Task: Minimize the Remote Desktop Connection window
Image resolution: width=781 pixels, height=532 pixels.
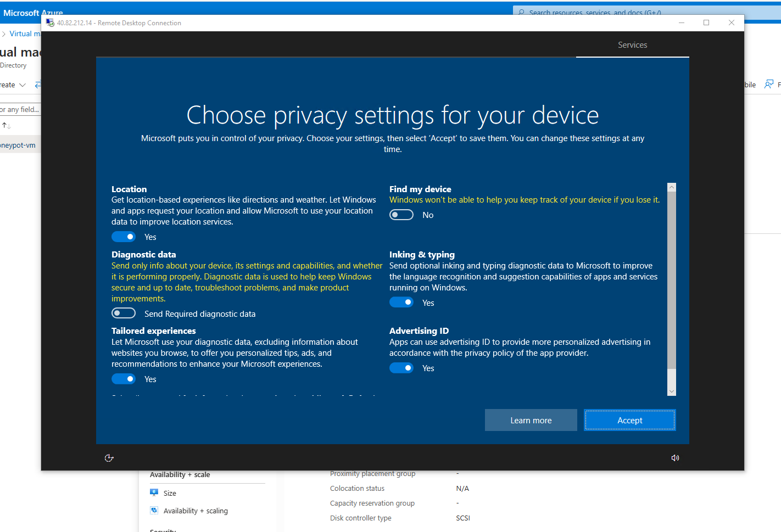Action: point(682,23)
